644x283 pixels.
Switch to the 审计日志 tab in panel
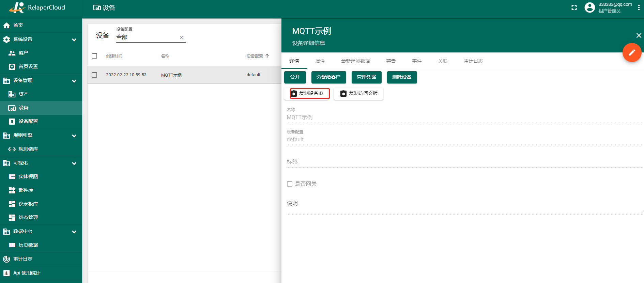[473, 61]
